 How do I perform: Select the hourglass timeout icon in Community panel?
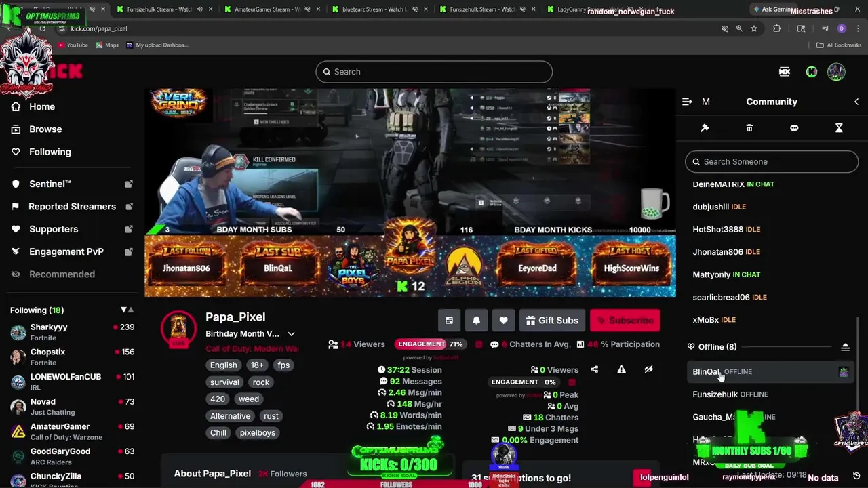coord(839,128)
